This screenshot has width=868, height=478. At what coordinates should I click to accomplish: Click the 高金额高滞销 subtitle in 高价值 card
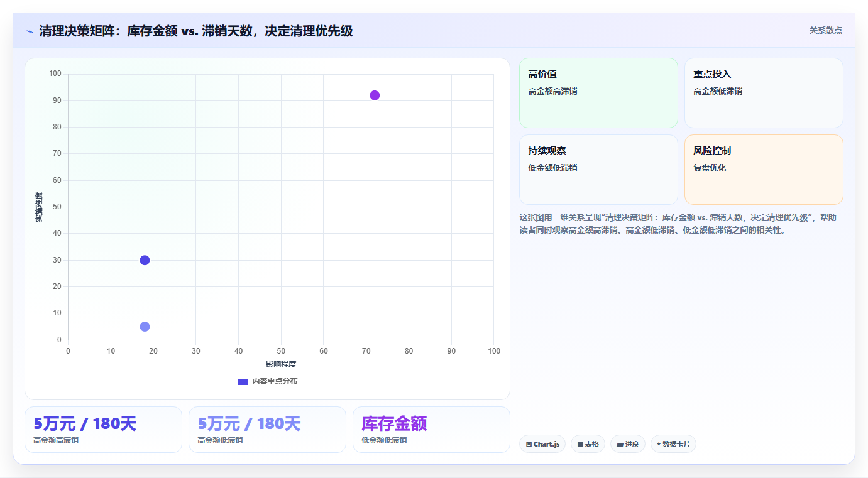tap(552, 91)
